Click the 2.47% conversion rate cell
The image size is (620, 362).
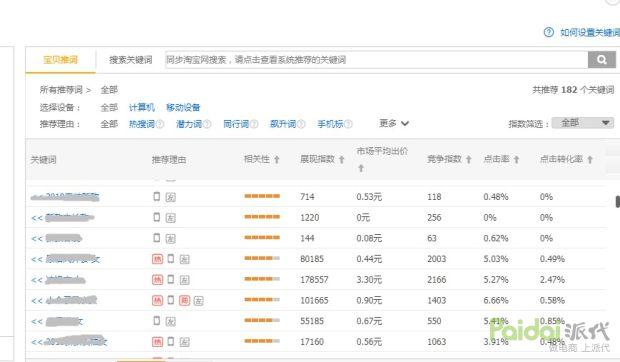(x=552, y=280)
